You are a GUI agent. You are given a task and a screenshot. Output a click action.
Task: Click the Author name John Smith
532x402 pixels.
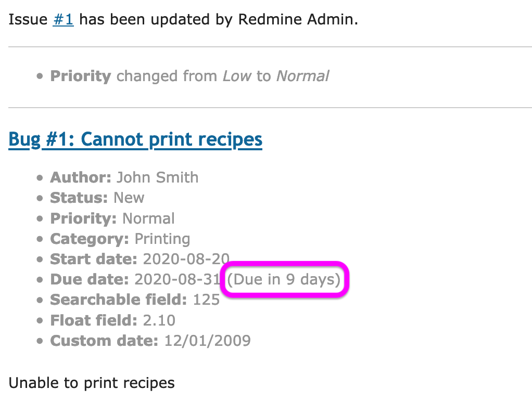point(157,178)
